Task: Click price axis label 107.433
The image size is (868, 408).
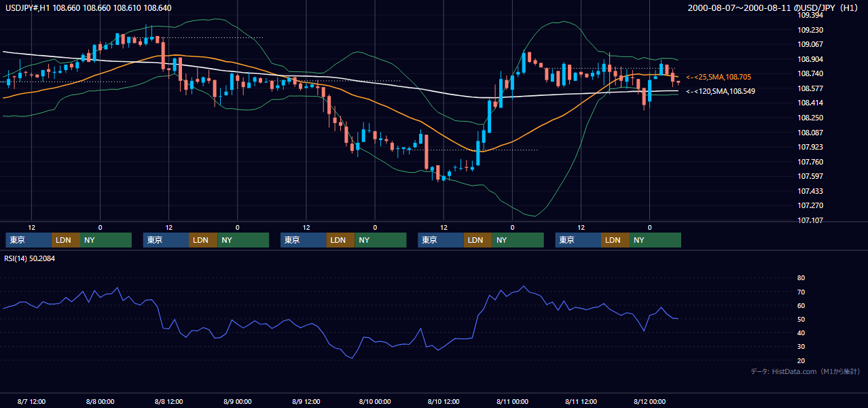Action: tap(810, 191)
